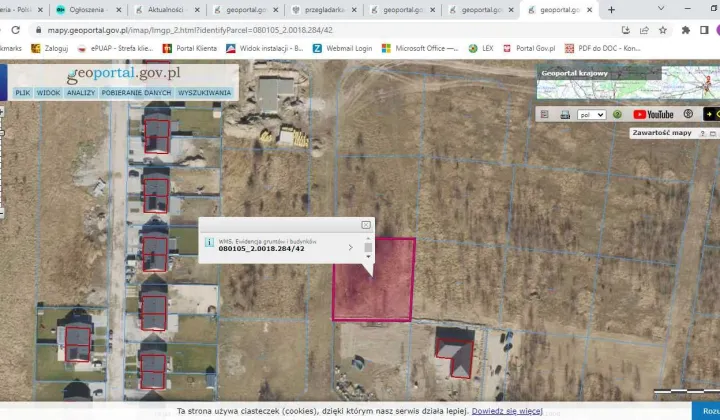This screenshot has width=720, height=420.
Task: Switch to the przegladarka browser tab
Action: 325,10
